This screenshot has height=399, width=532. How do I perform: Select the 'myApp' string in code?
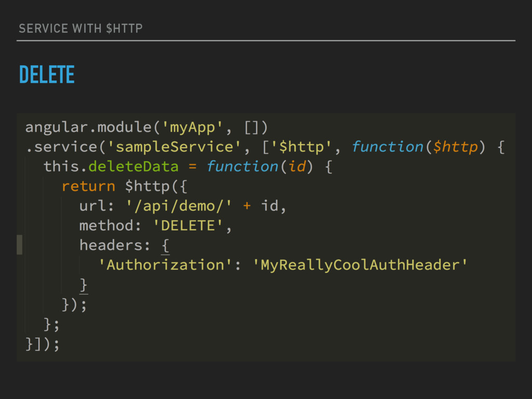pos(192,128)
